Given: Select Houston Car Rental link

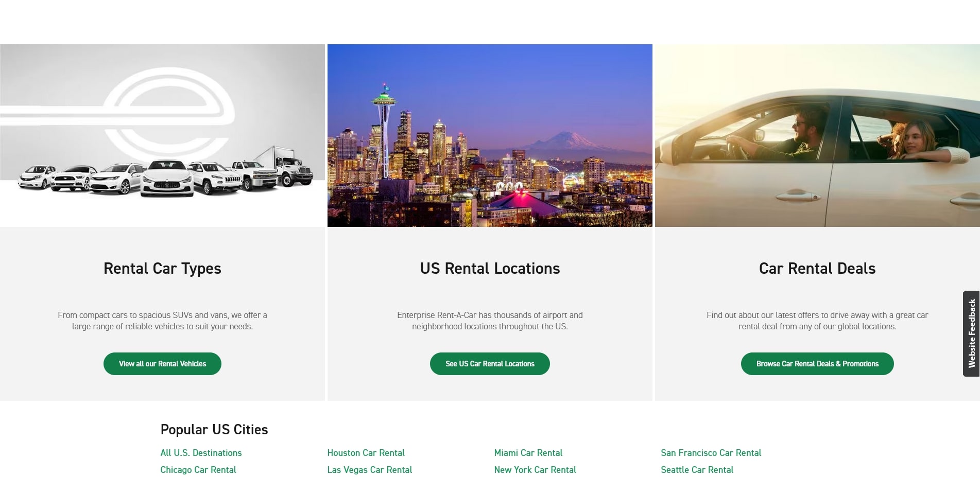Looking at the screenshot, I should click(366, 453).
